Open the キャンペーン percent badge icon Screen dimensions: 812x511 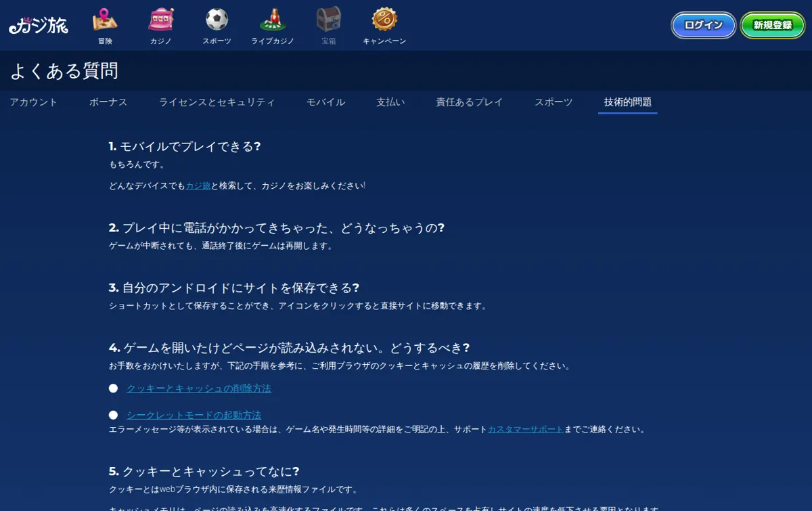pos(384,20)
